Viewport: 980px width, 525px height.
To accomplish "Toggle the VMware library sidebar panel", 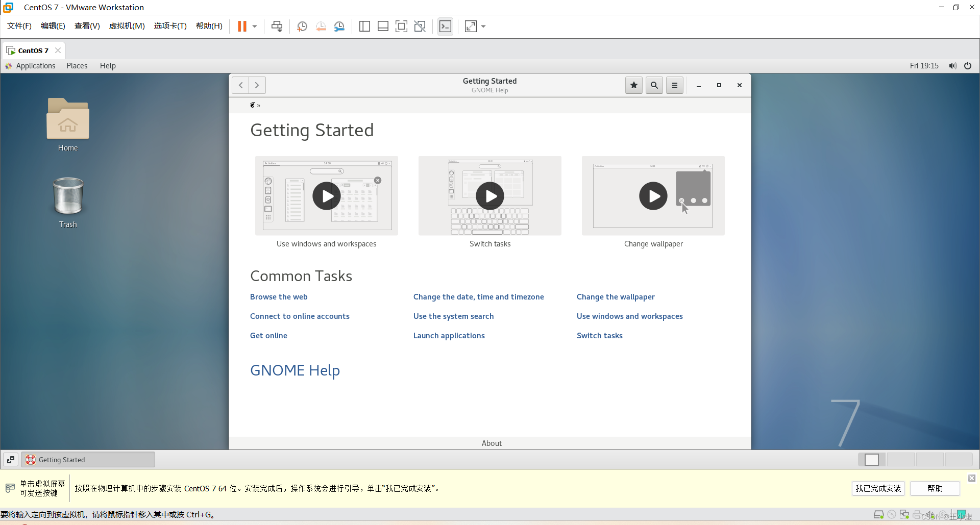I will 364,26.
